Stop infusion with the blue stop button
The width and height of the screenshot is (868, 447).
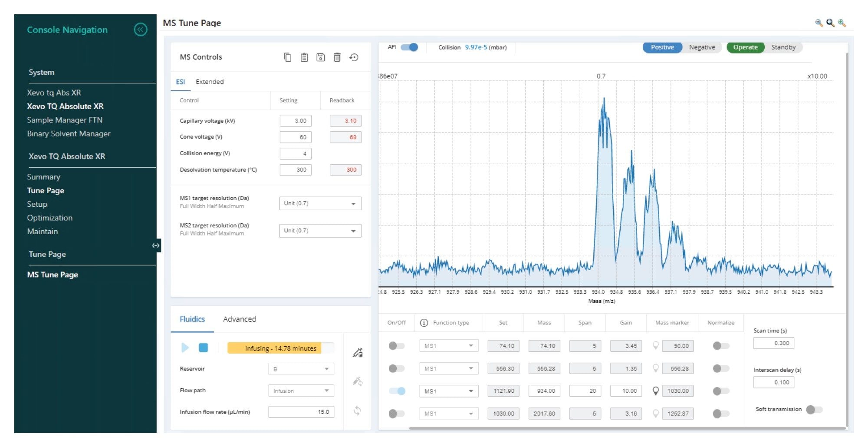pos(203,348)
